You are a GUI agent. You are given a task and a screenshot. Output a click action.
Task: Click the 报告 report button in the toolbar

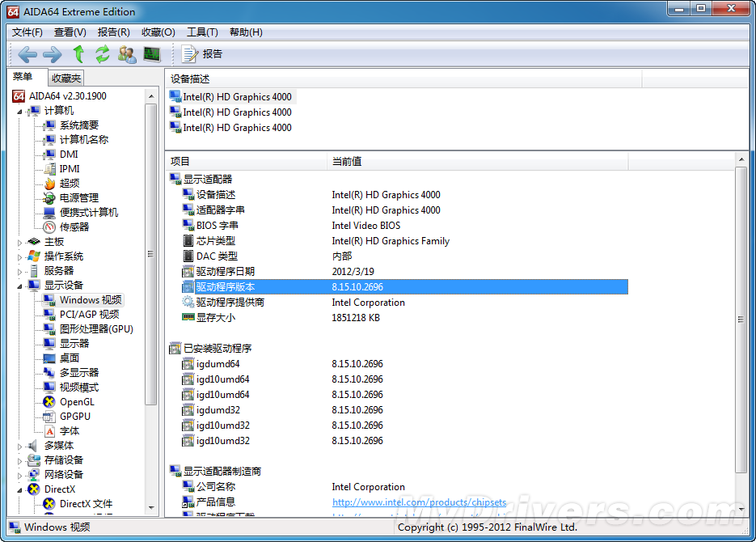tap(202, 54)
